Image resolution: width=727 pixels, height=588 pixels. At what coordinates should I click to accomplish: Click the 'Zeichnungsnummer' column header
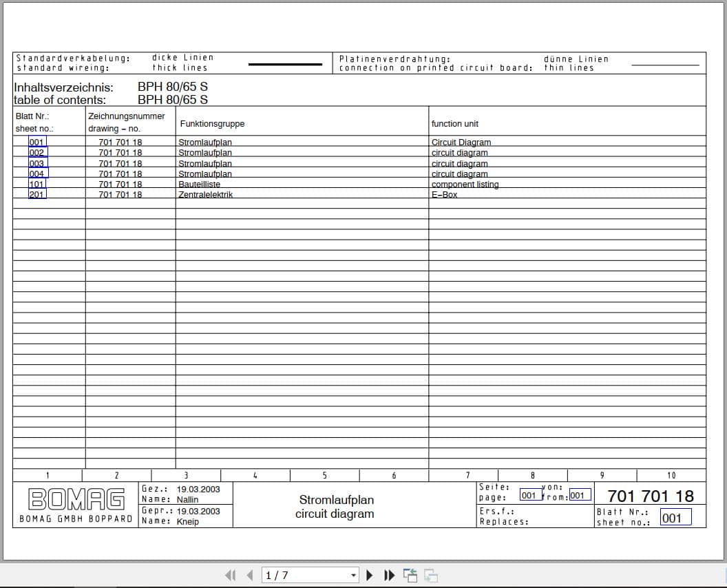coord(127,116)
